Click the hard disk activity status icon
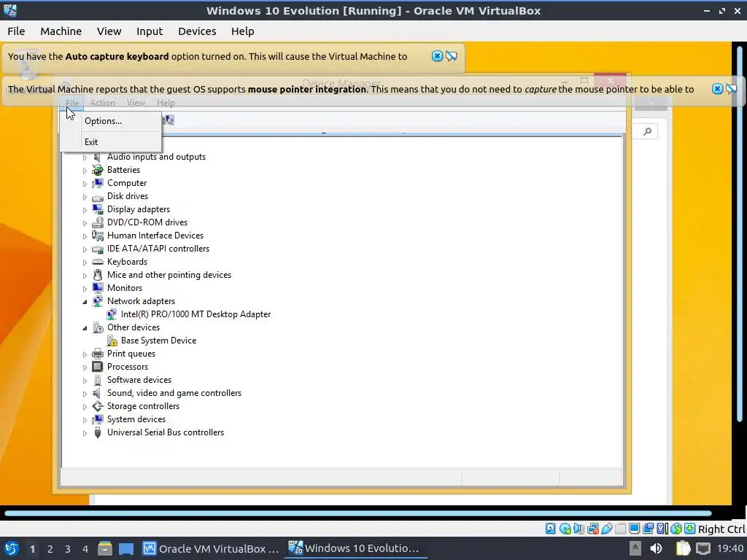The width and height of the screenshot is (747, 560). [550, 529]
